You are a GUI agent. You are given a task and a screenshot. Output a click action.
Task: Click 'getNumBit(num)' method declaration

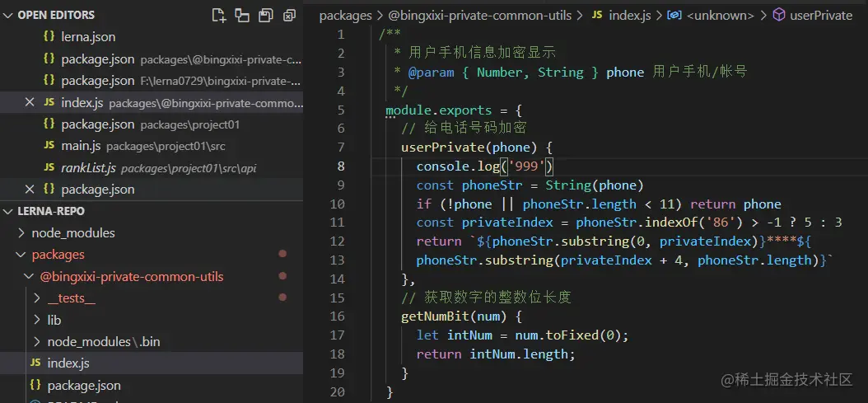454,317
